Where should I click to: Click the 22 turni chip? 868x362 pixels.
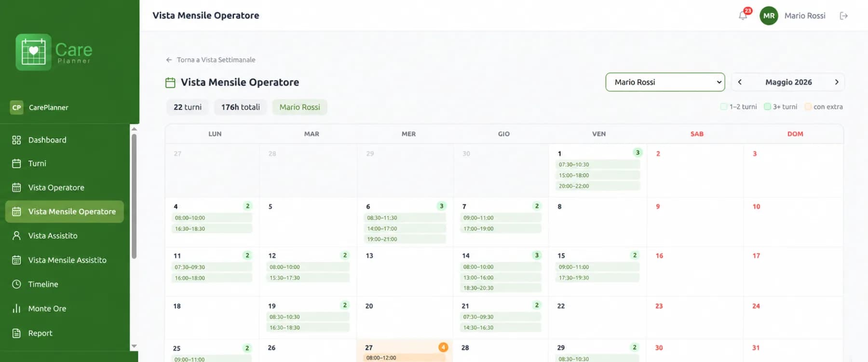click(x=188, y=107)
